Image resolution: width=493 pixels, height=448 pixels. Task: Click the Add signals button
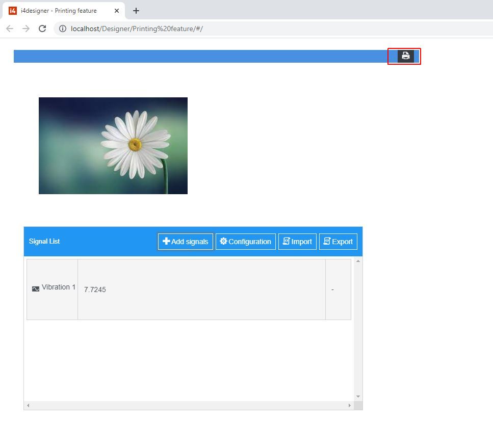coord(186,242)
